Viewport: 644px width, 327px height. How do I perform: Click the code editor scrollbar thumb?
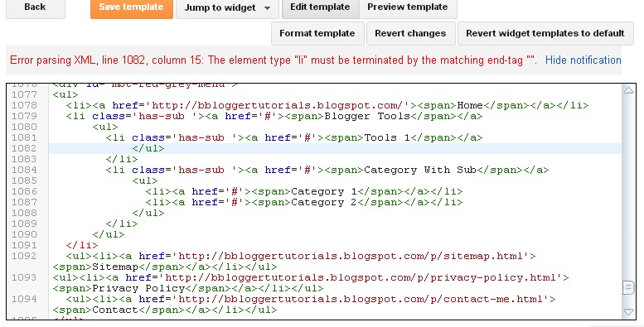pos(628,287)
